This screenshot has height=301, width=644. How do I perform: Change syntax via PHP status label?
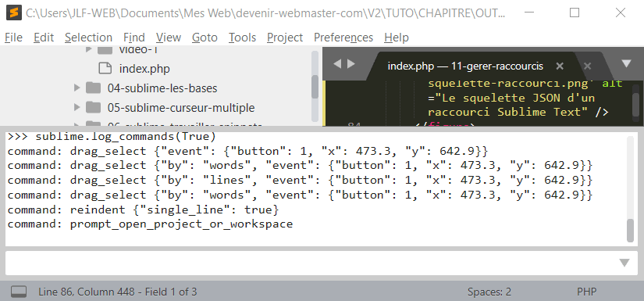point(586,292)
